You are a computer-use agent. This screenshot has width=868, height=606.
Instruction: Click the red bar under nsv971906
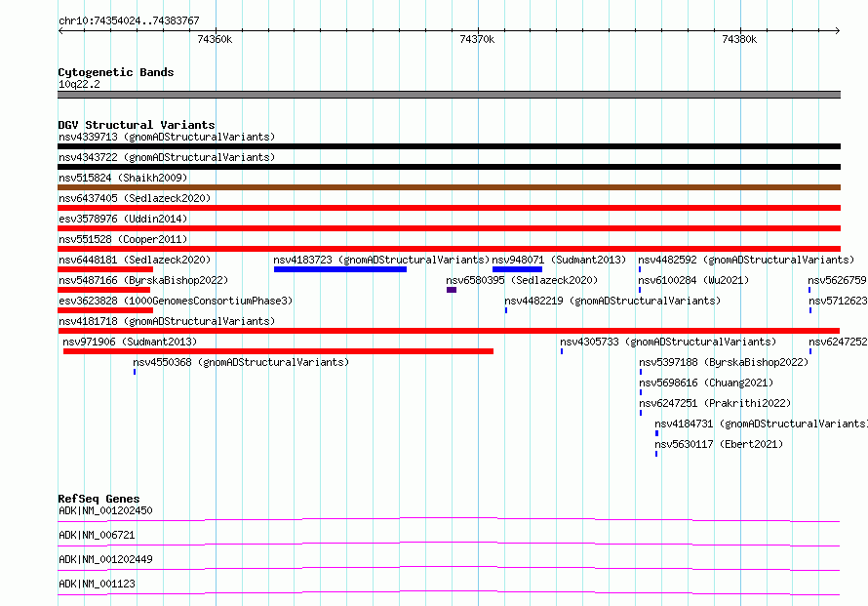coord(279,351)
